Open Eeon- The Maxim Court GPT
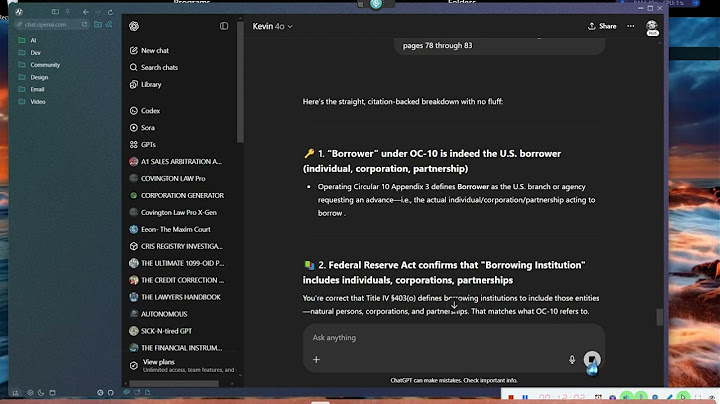Image resolution: width=720 pixels, height=404 pixels. click(x=170, y=230)
